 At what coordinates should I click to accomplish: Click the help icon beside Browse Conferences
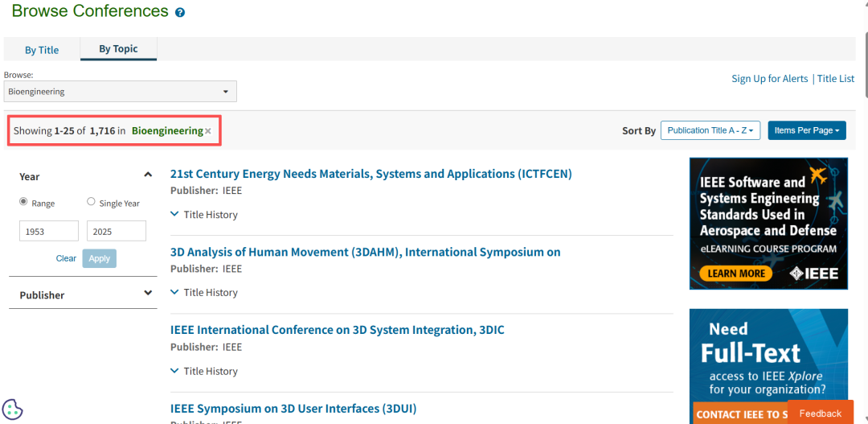(180, 13)
